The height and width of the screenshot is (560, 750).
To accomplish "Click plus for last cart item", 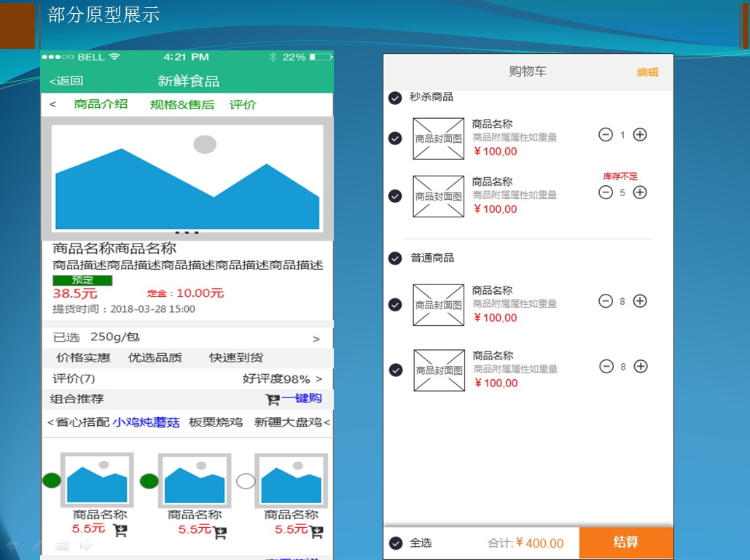I will point(641,367).
